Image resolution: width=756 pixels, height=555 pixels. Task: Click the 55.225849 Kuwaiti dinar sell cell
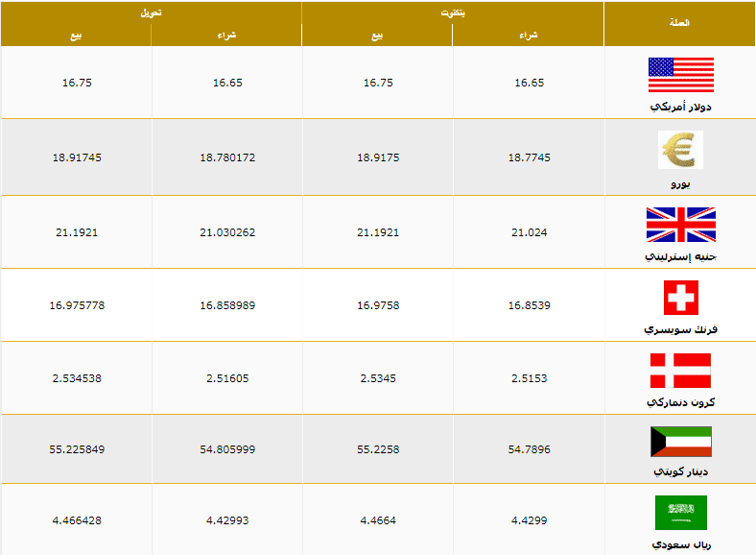tap(77, 449)
